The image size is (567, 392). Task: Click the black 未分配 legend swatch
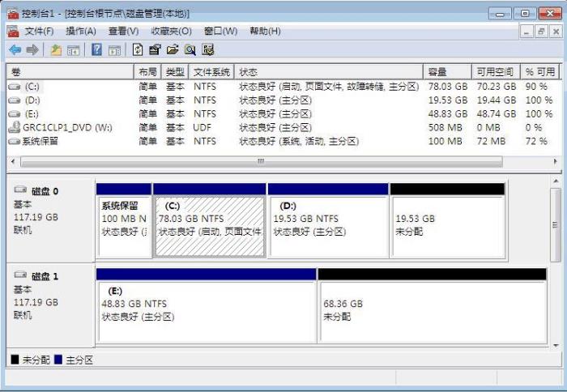(15, 360)
